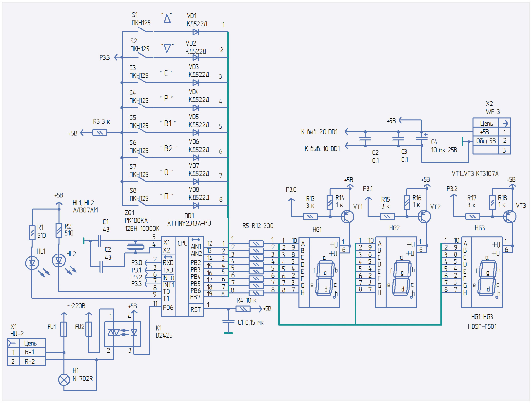Select the VD1 diode symbol
This screenshot has height=404, width=532.
[x=196, y=32]
